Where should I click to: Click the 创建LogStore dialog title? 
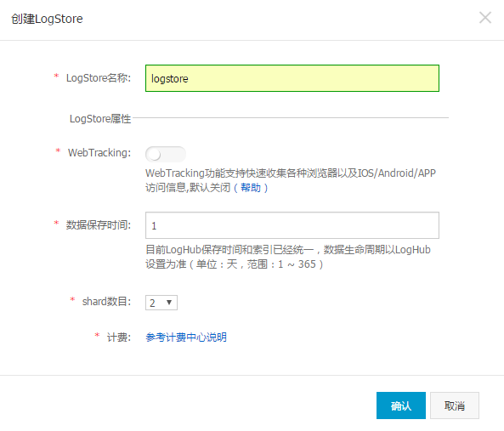[47, 19]
